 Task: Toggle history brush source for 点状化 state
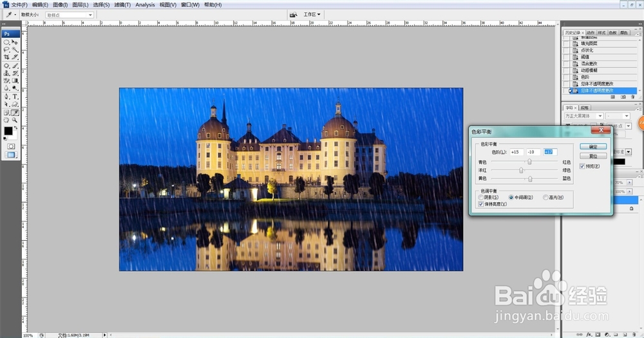[566, 50]
